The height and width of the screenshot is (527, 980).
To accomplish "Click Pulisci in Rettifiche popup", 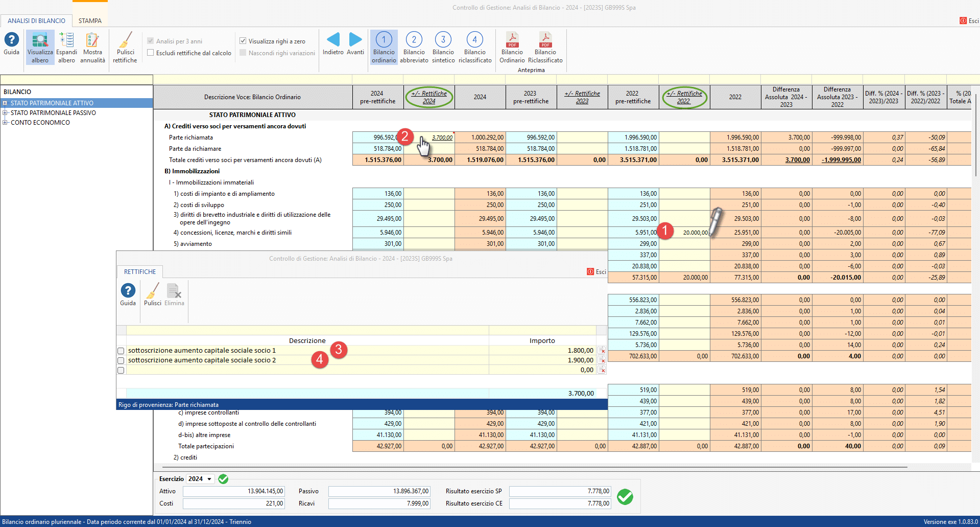I will (153, 294).
